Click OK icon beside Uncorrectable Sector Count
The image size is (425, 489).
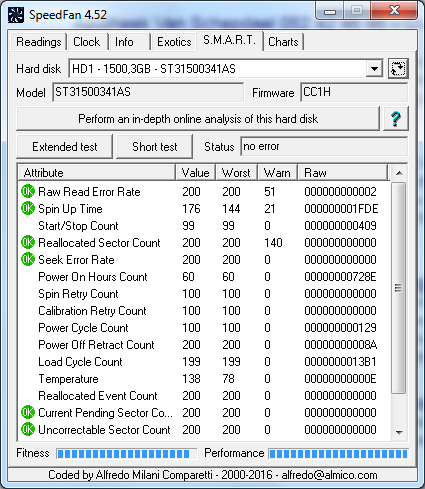click(x=28, y=430)
